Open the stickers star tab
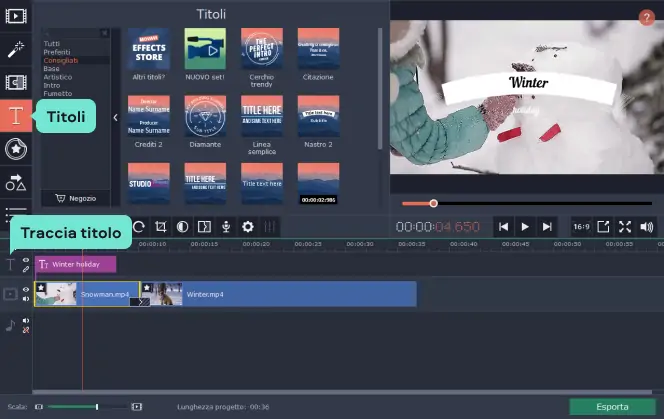This screenshot has width=664, height=419. (x=16, y=149)
